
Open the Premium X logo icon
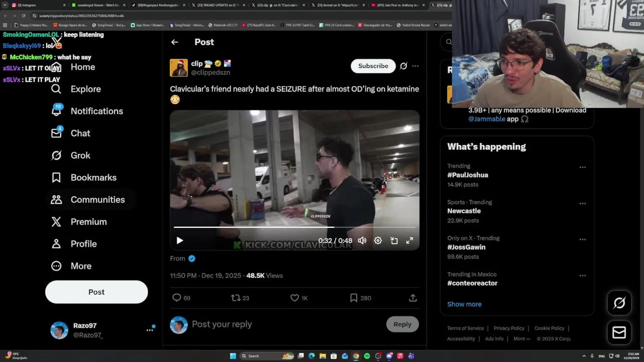coord(56,222)
